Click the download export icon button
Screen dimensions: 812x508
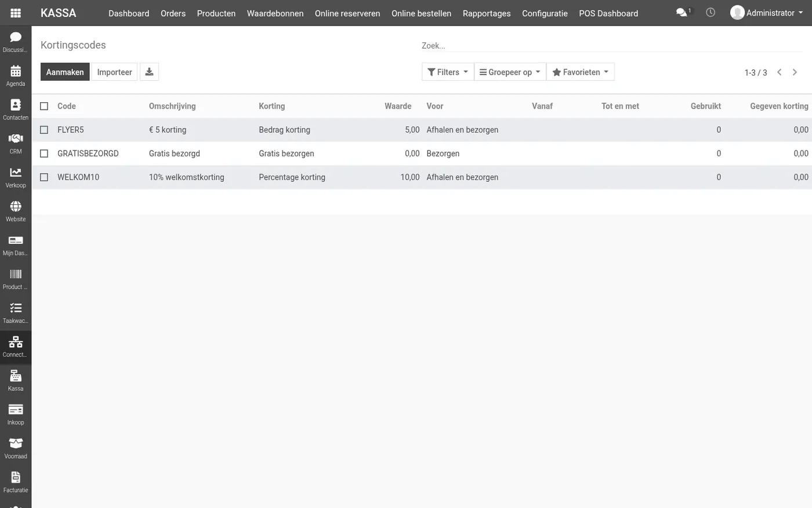click(149, 71)
